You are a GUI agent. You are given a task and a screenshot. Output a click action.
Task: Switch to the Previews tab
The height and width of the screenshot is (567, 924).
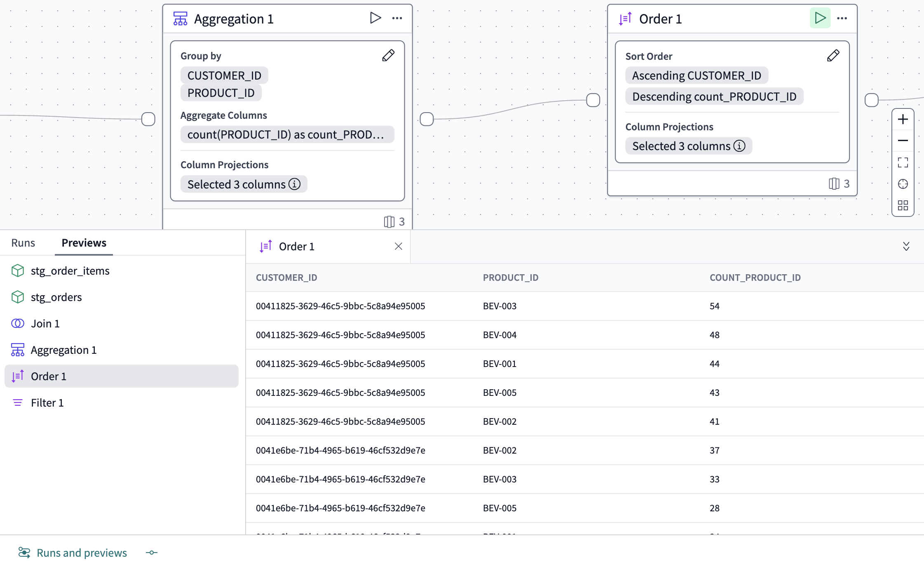tap(83, 242)
